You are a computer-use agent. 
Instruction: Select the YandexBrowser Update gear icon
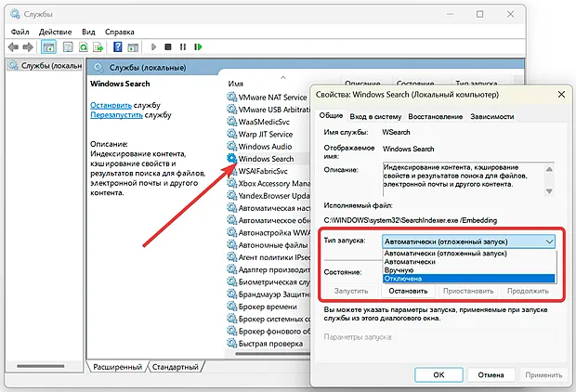(232, 195)
